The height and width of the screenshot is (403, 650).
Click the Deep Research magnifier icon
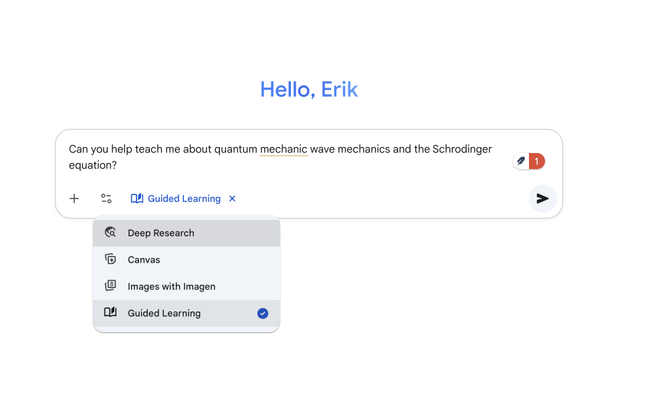click(111, 233)
